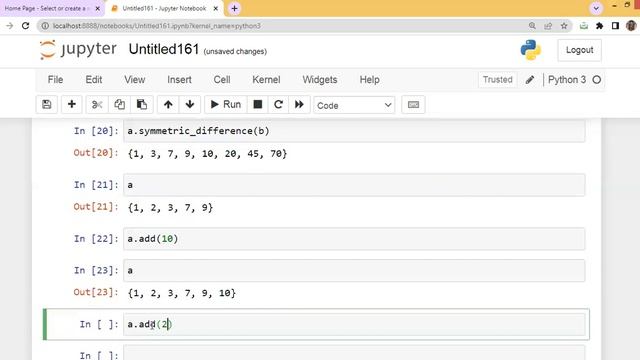
Task: Paste cells below icon
Action: [142, 104]
